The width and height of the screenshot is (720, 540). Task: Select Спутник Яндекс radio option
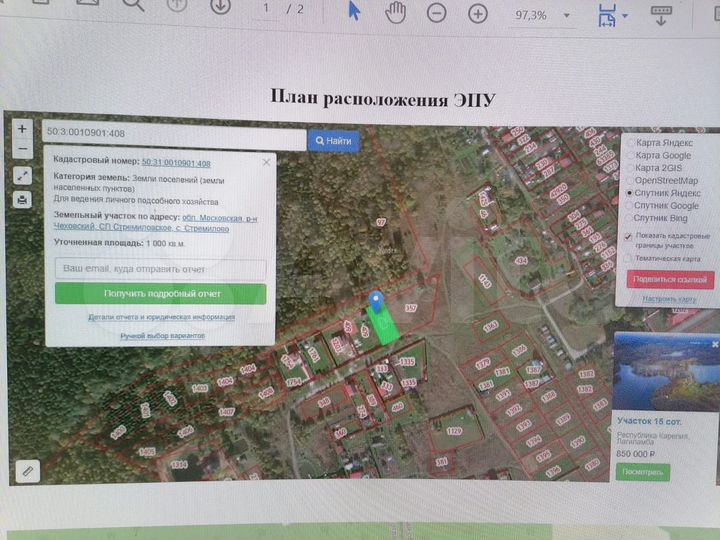point(630,193)
